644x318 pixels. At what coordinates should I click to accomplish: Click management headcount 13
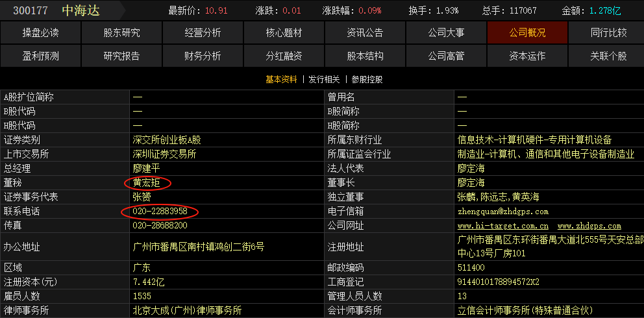[x=462, y=296]
